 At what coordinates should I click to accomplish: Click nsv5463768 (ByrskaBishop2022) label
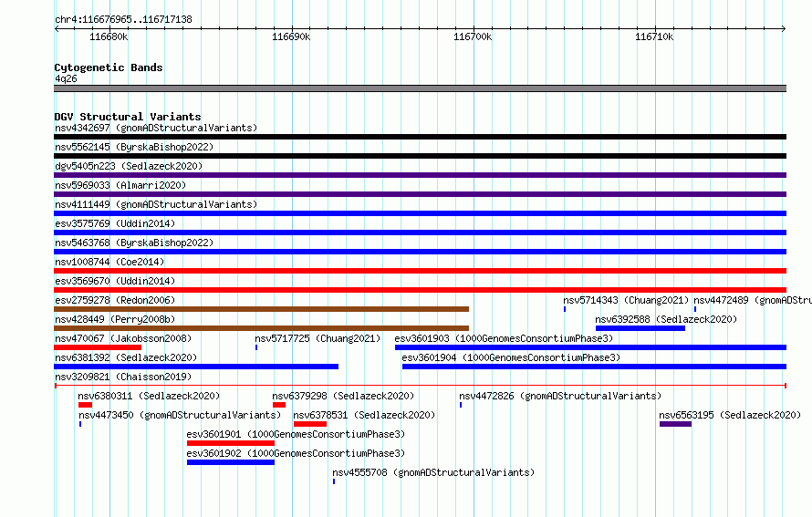pyautogui.click(x=134, y=243)
